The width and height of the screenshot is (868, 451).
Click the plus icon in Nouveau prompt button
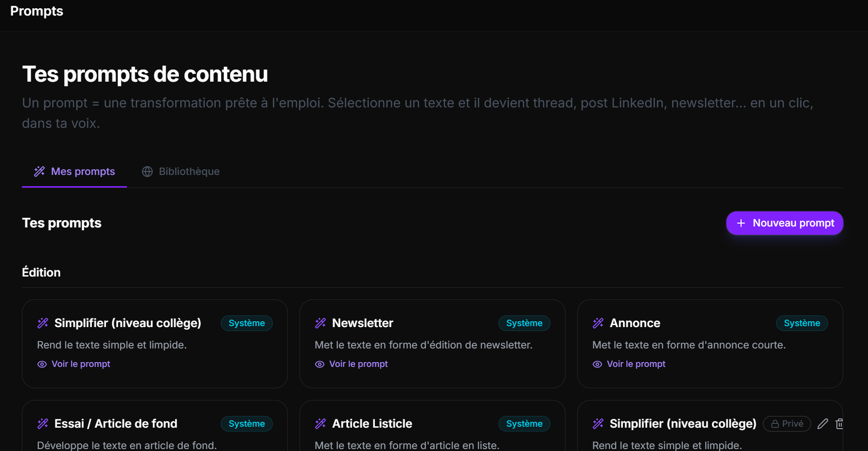741,223
